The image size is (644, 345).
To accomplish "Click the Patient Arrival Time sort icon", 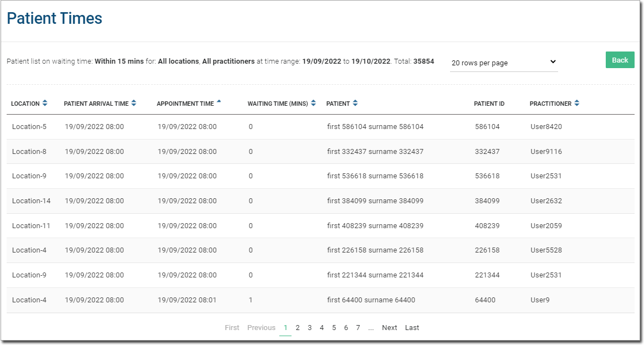I will 134,104.
